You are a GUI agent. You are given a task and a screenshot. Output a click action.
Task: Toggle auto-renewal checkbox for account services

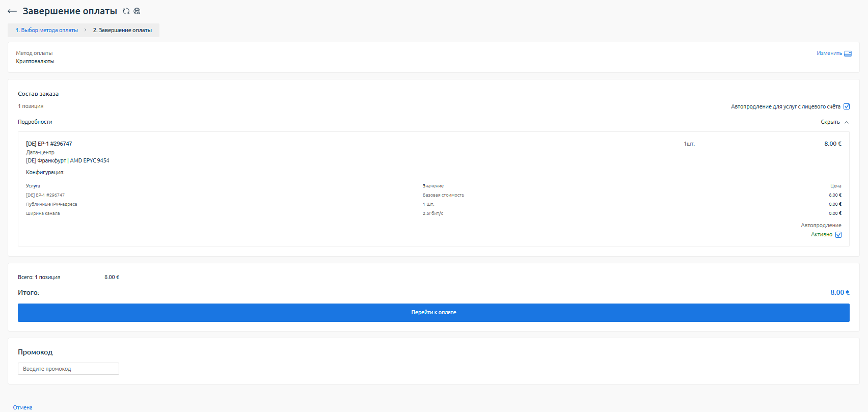(847, 106)
